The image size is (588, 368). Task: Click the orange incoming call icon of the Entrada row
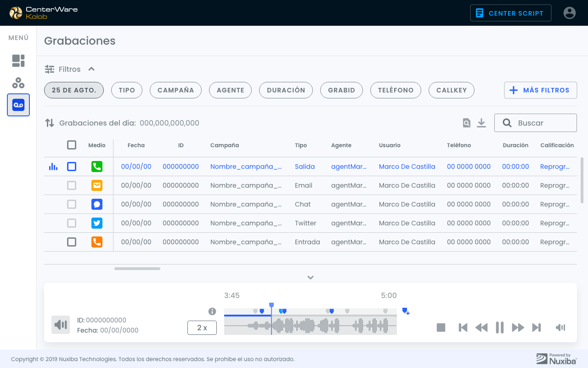[97, 242]
